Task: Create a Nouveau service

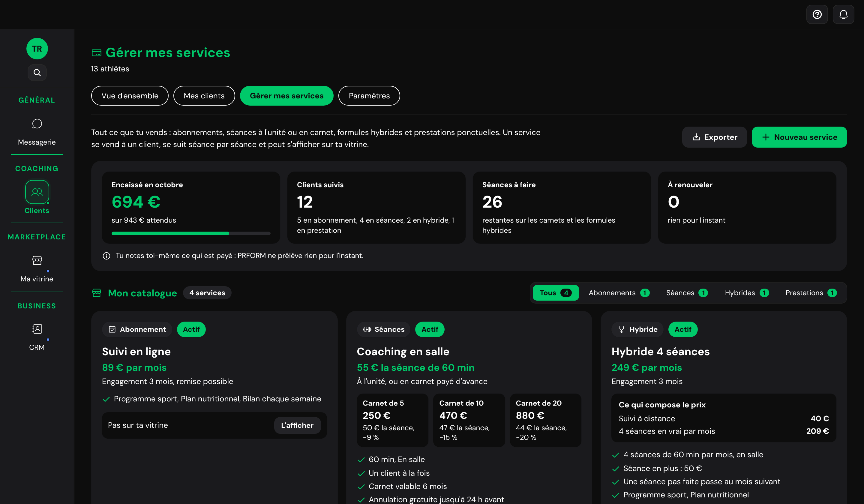Action: point(799,137)
